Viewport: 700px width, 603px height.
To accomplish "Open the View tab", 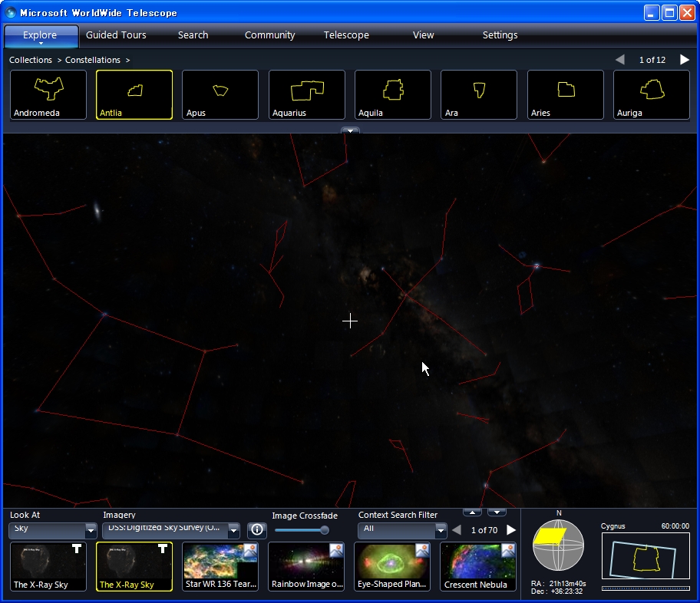I will [423, 35].
